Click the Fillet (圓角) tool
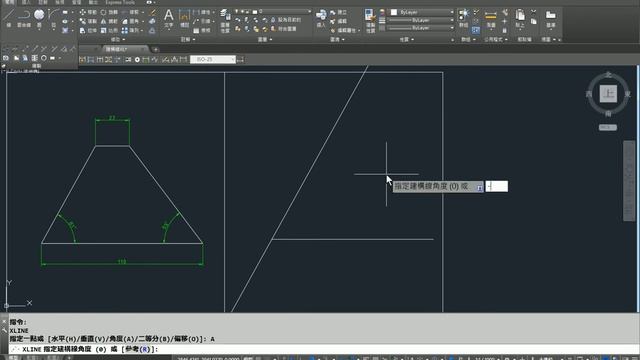Viewport: 640px width, 360px height. point(130,21)
